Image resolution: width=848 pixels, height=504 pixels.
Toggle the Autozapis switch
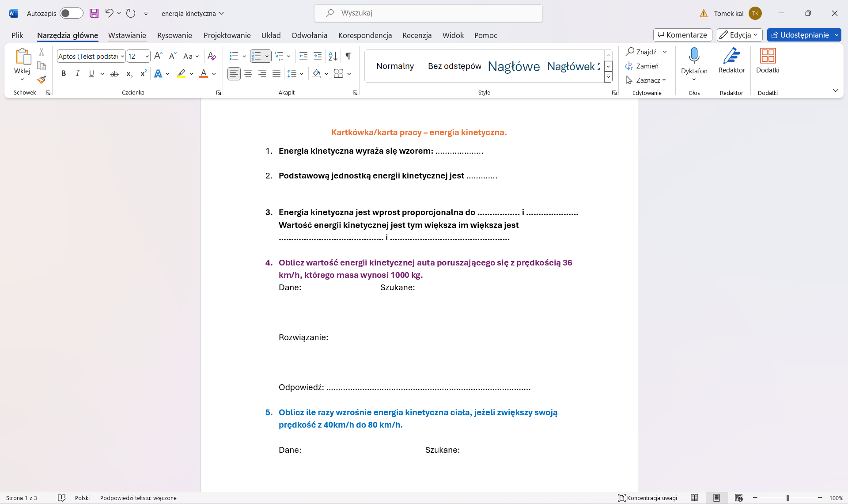pyautogui.click(x=72, y=13)
